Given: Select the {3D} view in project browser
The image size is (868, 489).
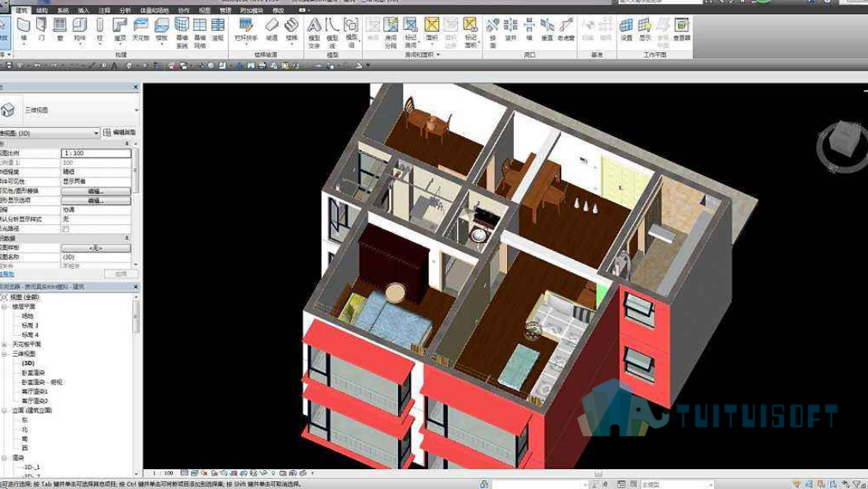Looking at the screenshot, I should coord(28,364).
